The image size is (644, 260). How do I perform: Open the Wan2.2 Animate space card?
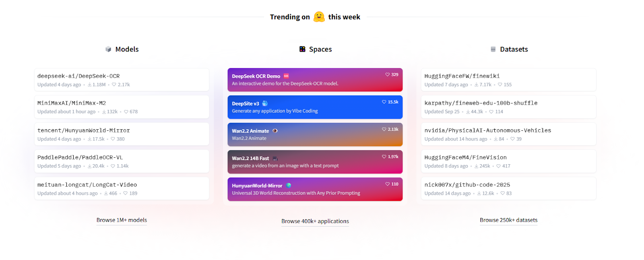[315, 134]
